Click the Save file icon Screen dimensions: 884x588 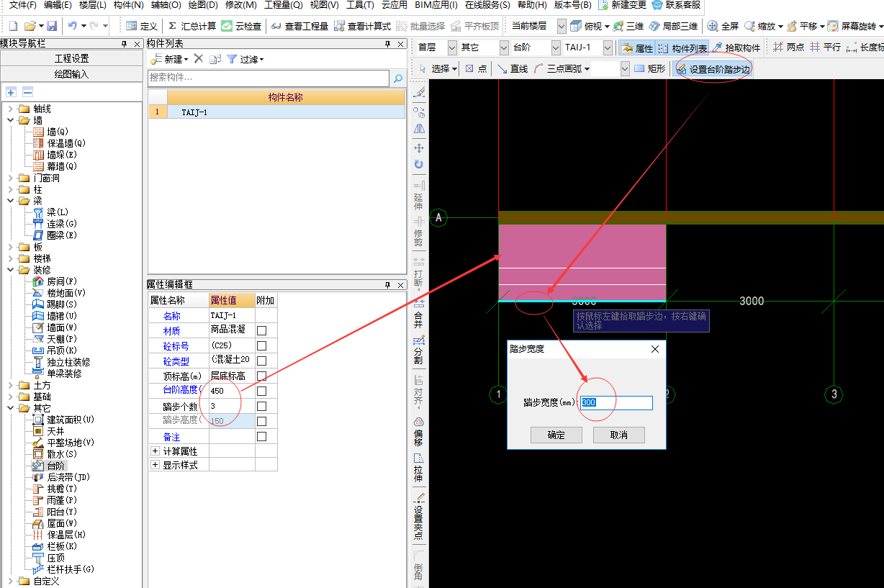52,26
